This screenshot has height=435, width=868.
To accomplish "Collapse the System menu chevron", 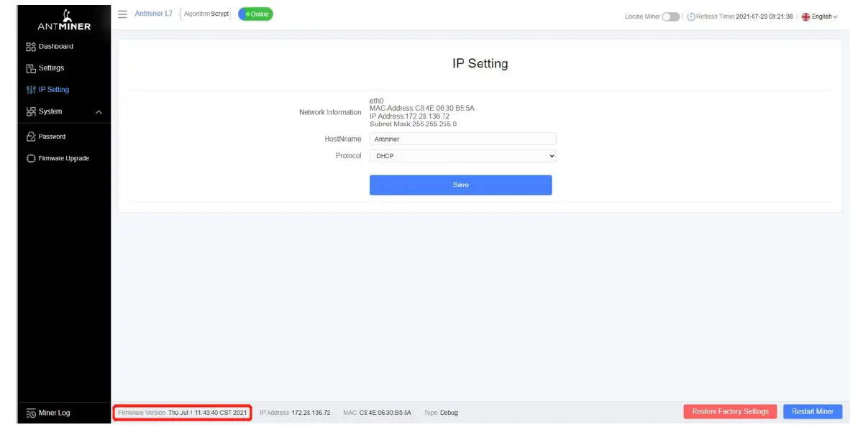I will coord(99,112).
